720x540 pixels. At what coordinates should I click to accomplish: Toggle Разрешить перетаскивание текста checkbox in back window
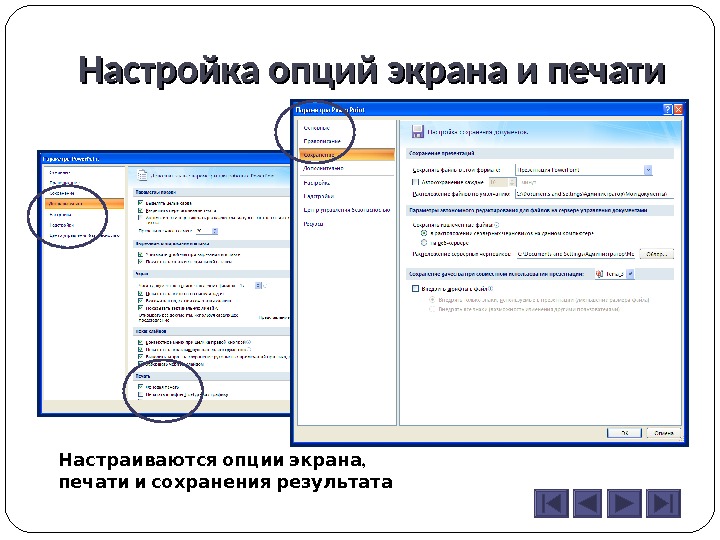(141, 210)
